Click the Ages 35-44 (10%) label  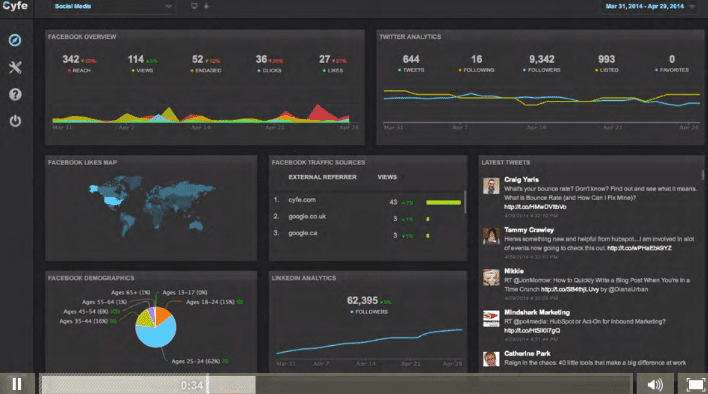84,321
